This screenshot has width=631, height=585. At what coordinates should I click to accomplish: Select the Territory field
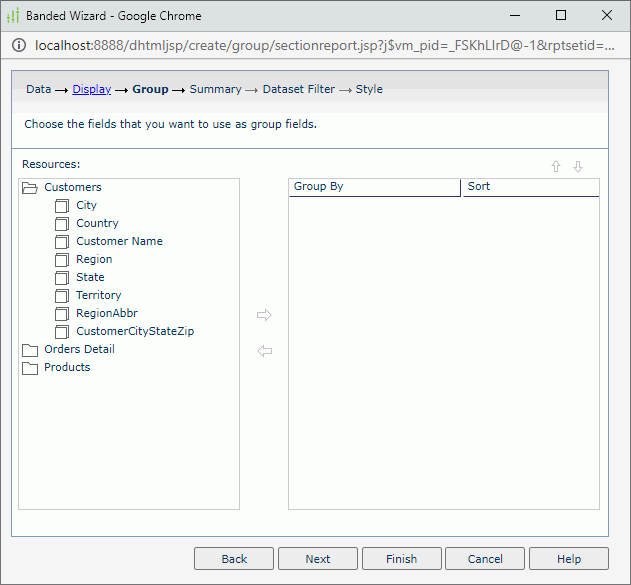[x=98, y=295]
